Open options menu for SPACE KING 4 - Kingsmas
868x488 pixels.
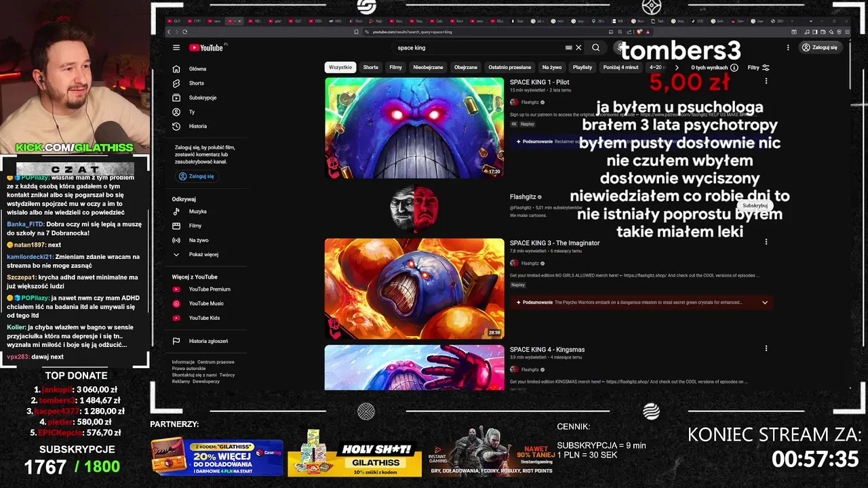(766, 348)
